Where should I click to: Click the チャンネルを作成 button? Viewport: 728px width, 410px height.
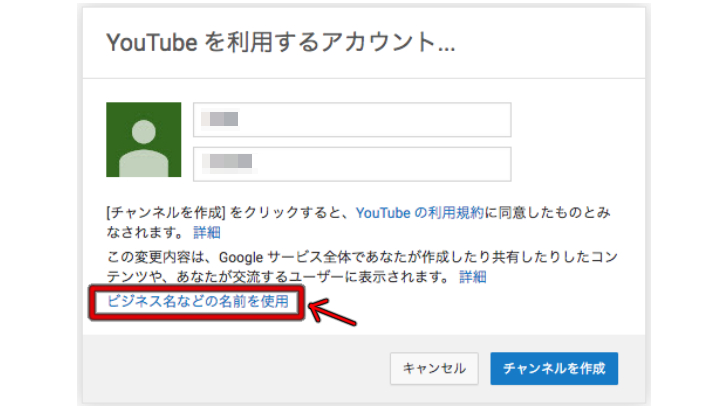554,368
